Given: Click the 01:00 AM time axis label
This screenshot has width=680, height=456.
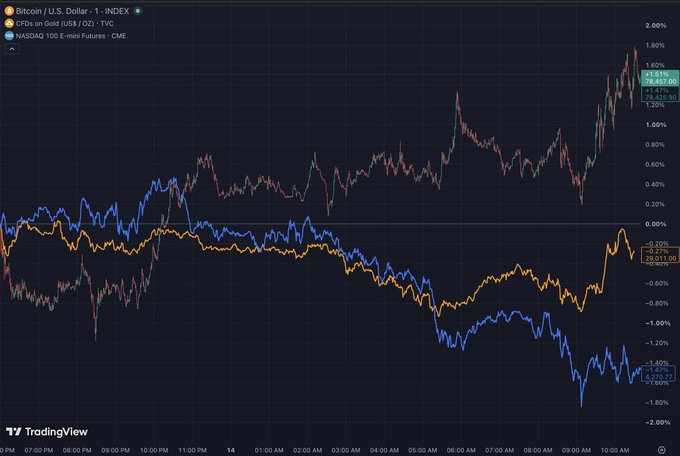Looking at the screenshot, I should pyautogui.click(x=269, y=450).
